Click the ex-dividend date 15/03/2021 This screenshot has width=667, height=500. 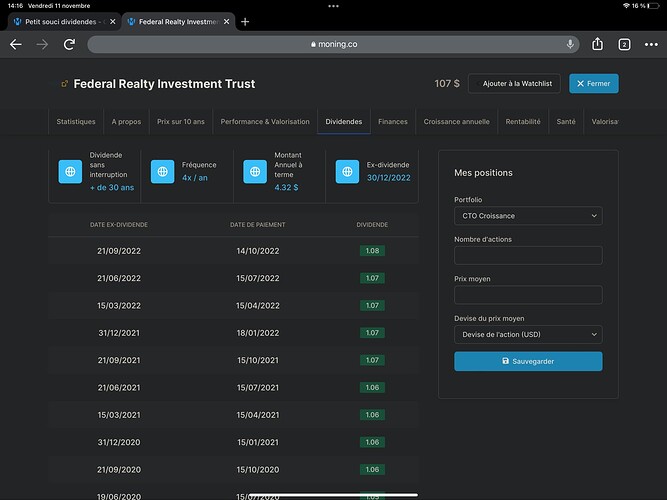click(x=119, y=415)
